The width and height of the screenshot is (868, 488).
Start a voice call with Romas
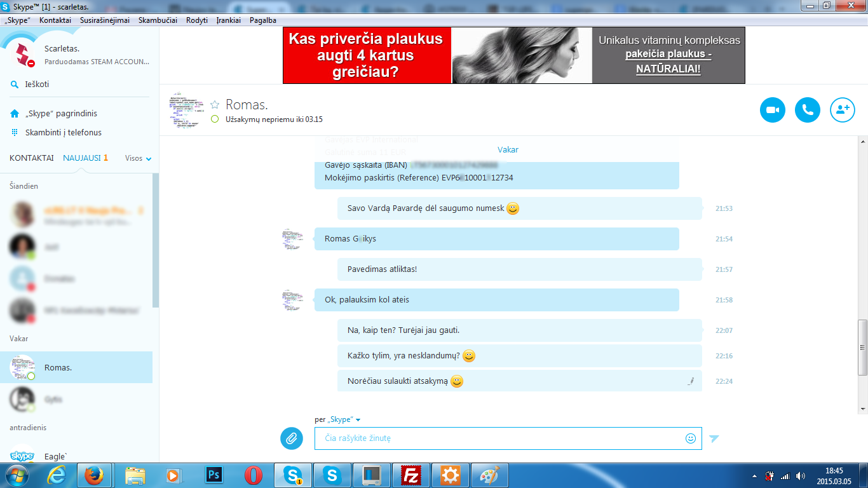[x=808, y=110]
